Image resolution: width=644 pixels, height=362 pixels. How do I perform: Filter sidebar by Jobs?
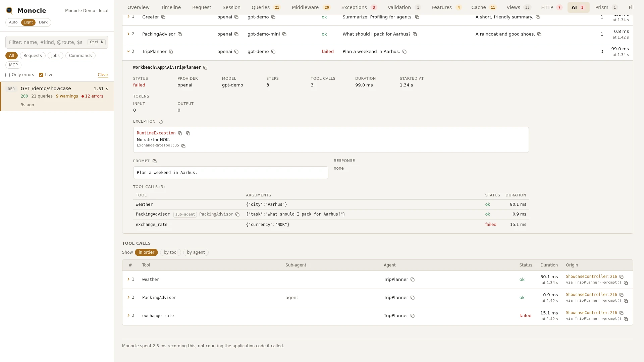55,56
